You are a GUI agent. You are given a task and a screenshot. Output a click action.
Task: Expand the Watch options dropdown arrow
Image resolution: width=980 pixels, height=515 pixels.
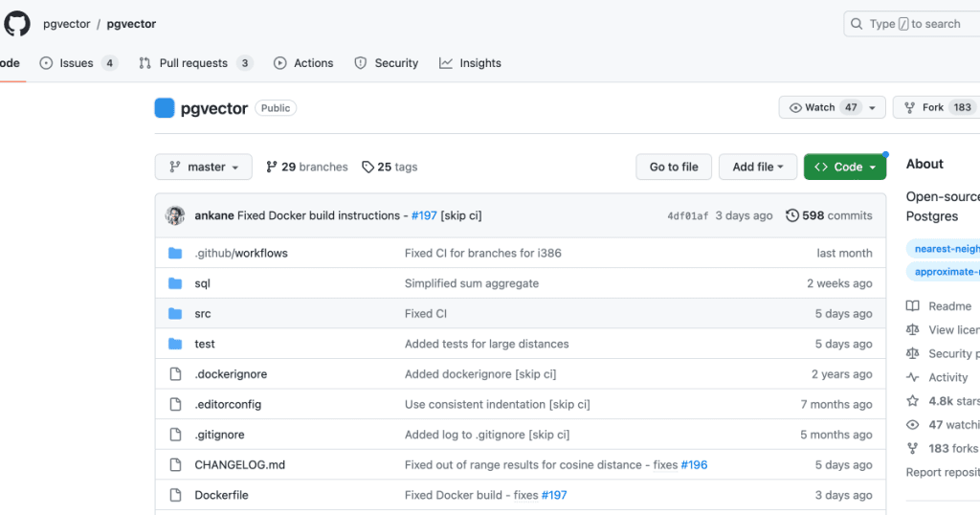tap(873, 107)
